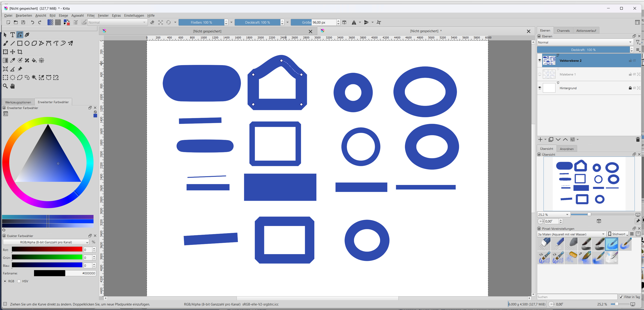
Task: Select the Fill bucket tool
Action: tap(34, 61)
